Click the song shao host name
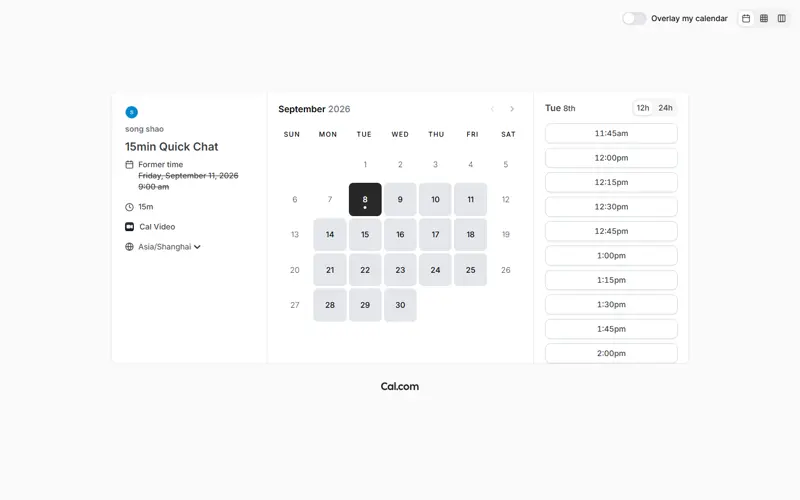800x500 pixels. pyautogui.click(x=144, y=129)
